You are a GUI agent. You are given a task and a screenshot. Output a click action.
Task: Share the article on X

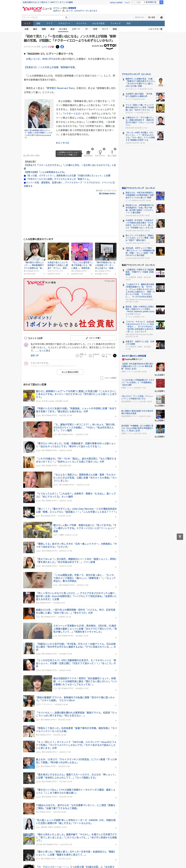pos(57,47)
